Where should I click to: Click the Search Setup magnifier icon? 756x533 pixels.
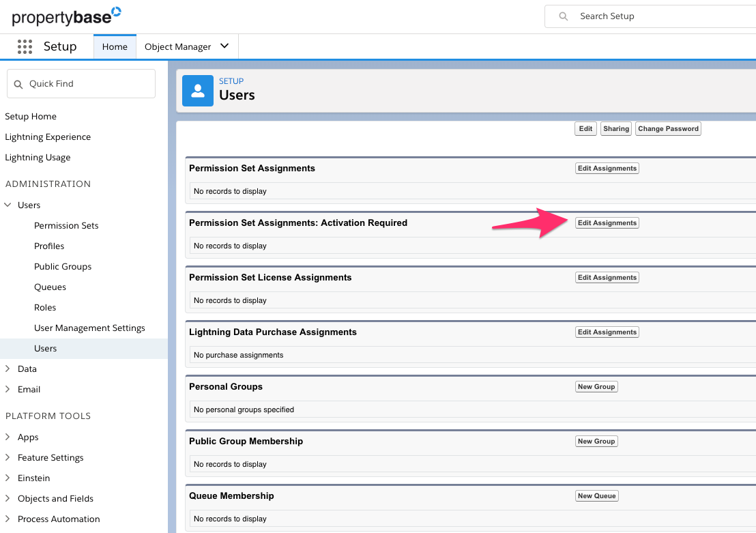(x=563, y=16)
